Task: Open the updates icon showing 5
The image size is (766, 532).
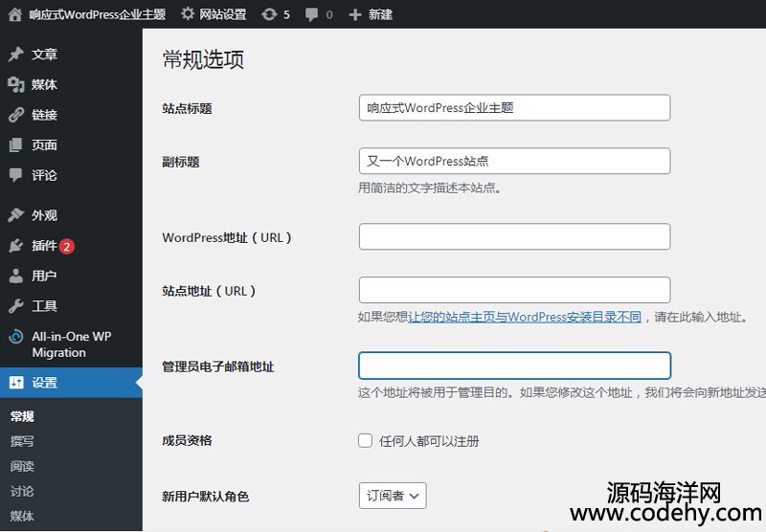Action: (x=269, y=14)
